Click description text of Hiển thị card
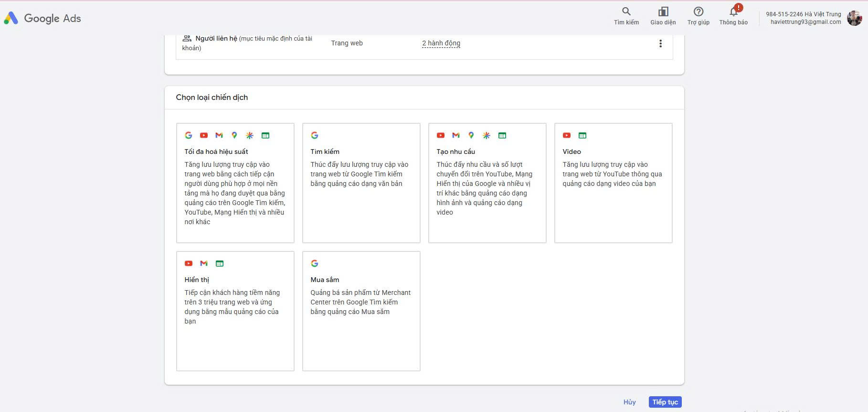 232,307
